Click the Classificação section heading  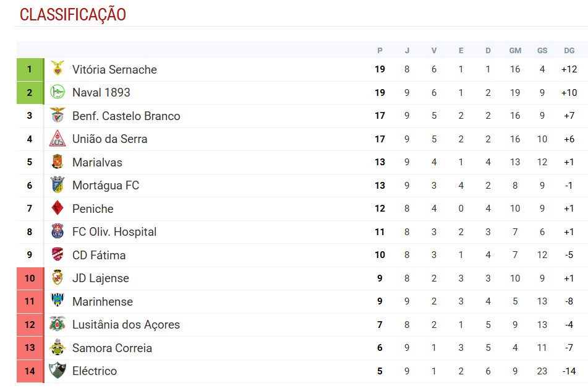[73, 14]
